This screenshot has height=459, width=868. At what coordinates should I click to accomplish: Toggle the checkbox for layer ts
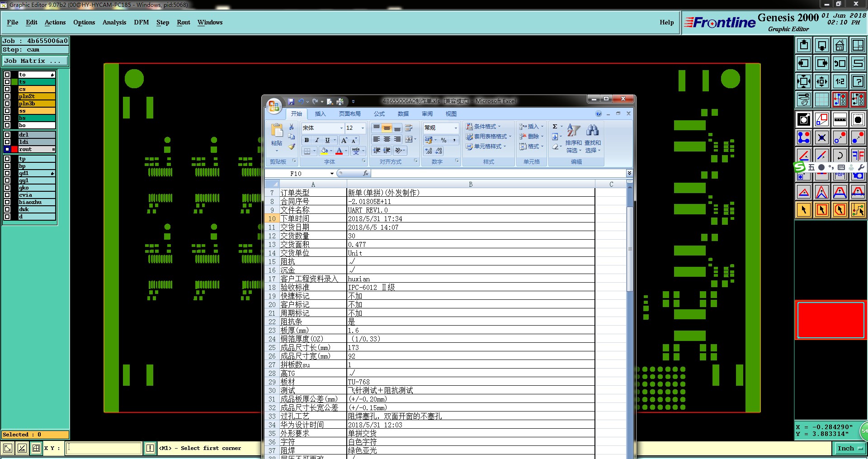7,82
